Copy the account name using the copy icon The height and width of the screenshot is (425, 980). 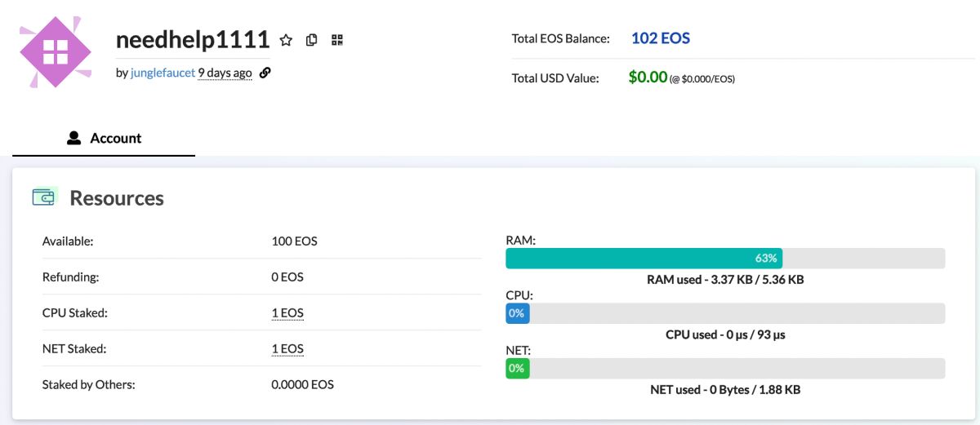coord(311,40)
